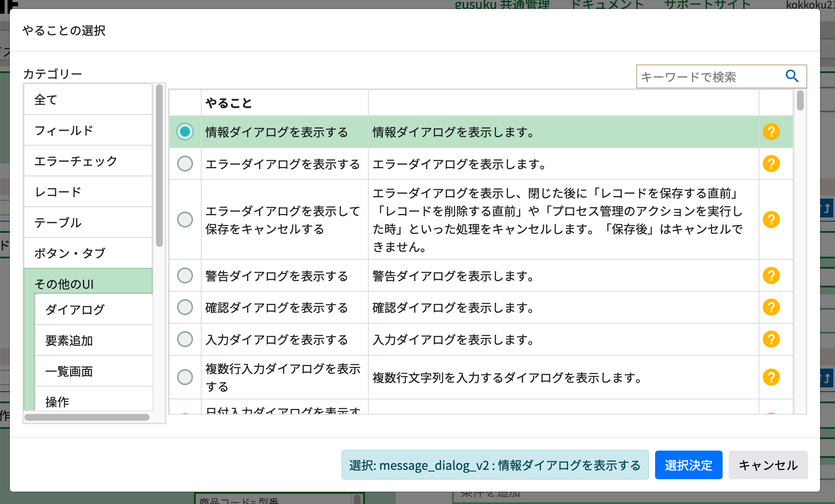The width and height of the screenshot is (835, 504).
Task: Select the 確認ダイアログを表示する radio button
Action: (x=185, y=307)
